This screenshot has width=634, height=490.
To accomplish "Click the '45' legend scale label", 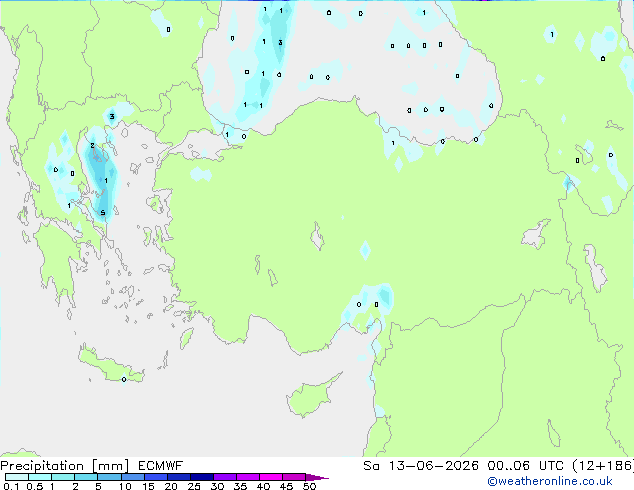I will (286, 486).
